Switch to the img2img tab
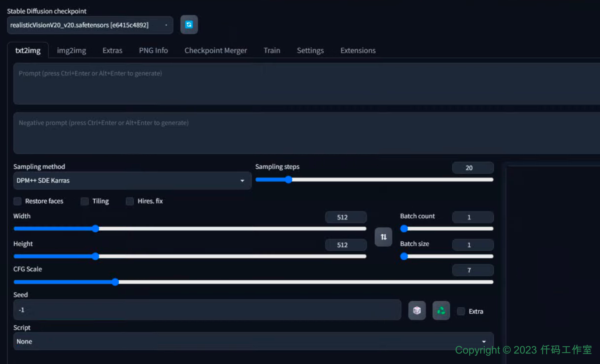The width and height of the screenshot is (600, 364). coord(71,50)
